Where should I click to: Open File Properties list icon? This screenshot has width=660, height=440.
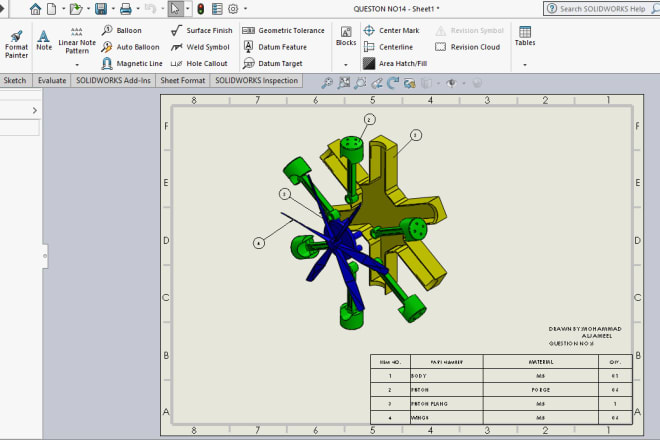coord(217,9)
